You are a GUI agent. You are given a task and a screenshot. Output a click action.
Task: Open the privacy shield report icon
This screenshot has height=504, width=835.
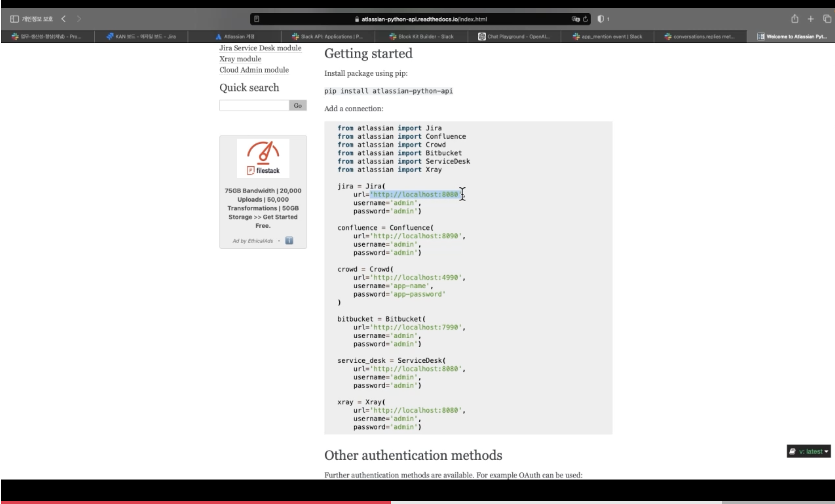coord(600,19)
